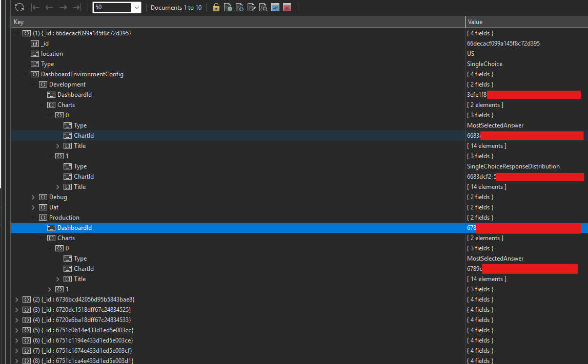Open the page size dropdown showing 50
The height and width of the screenshot is (364, 588).
click(x=136, y=7)
